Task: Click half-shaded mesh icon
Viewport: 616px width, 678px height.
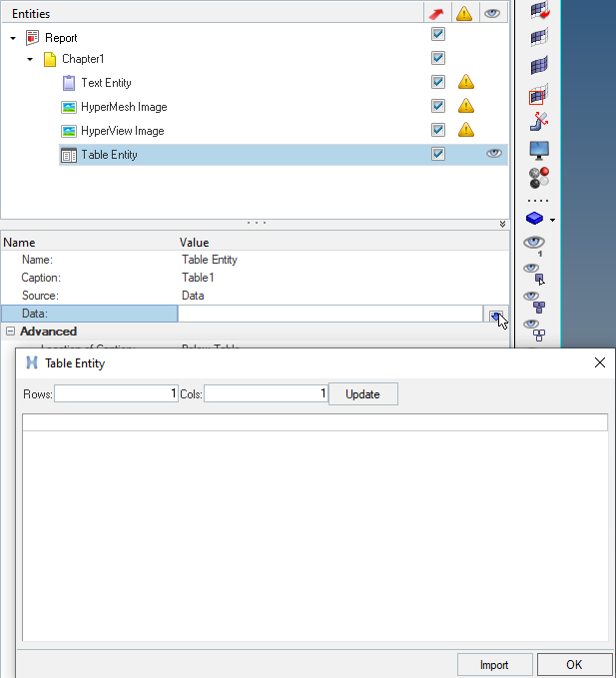Action: coord(539,37)
